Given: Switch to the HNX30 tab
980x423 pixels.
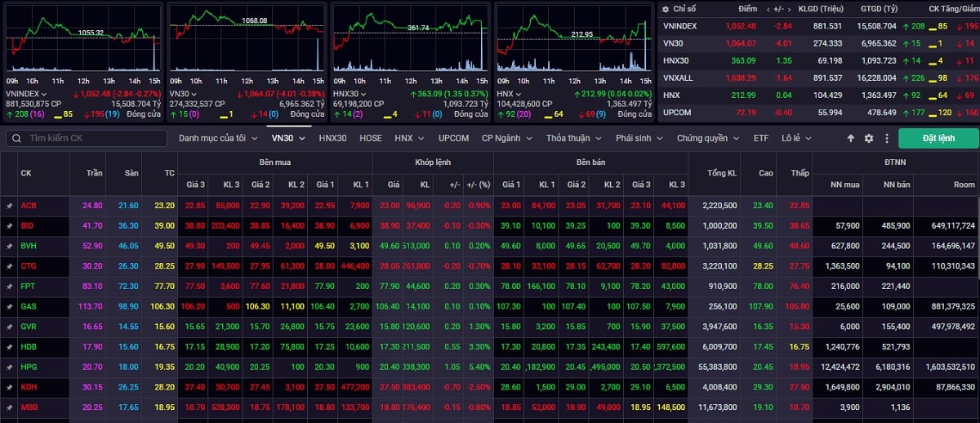Looking at the screenshot, I should pyautogui.click(x=332, y=138).
